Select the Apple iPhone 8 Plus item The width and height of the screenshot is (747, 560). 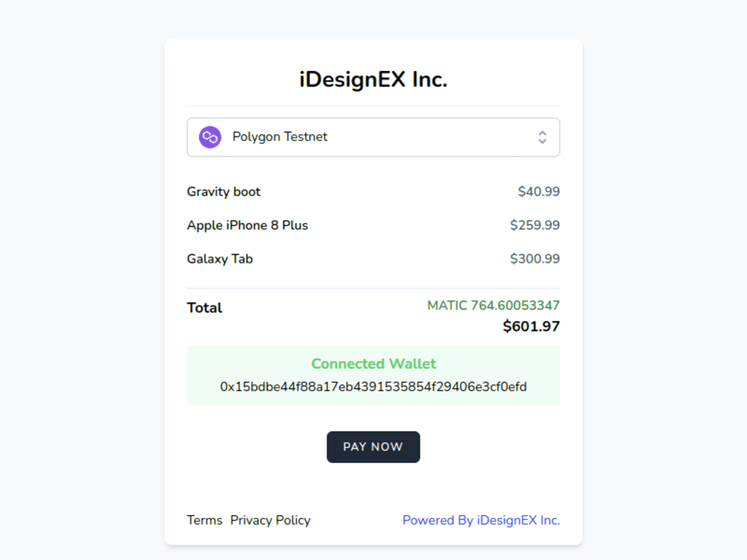pyautogui.click(x=247, y=225)
